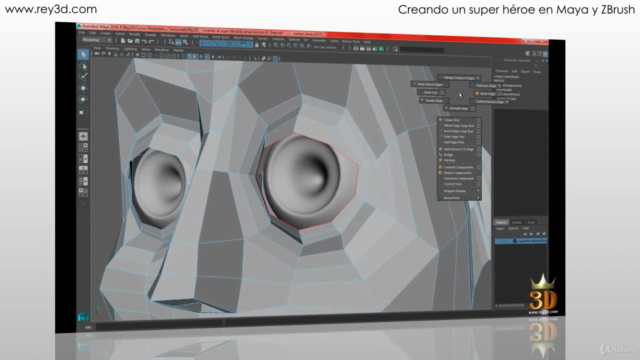Open a scene with folder icon
The width and height of the screenshot is (640, 360).
coord(130,41)
